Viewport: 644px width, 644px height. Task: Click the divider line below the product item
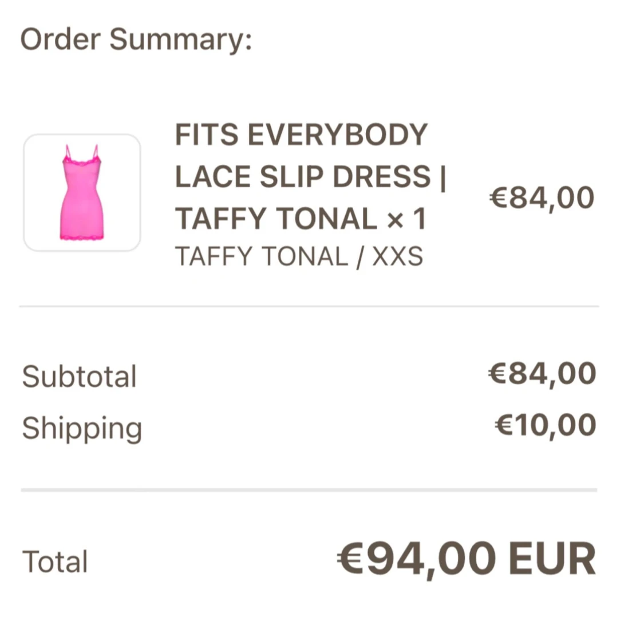pyautogui.click(x=309, y=306)
